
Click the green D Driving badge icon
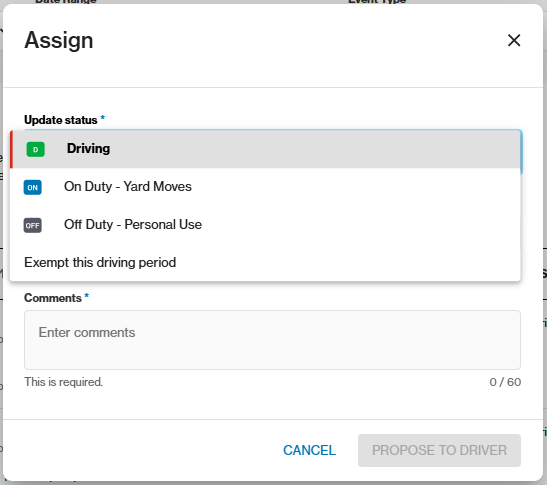pyautogui.click(x=36, y=149)
